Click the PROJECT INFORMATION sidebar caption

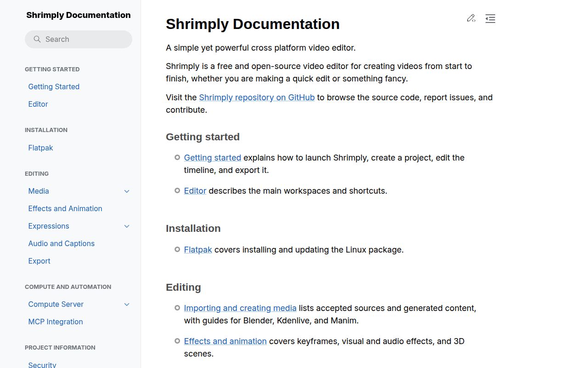pyautogui.click(x=60, y=348)
